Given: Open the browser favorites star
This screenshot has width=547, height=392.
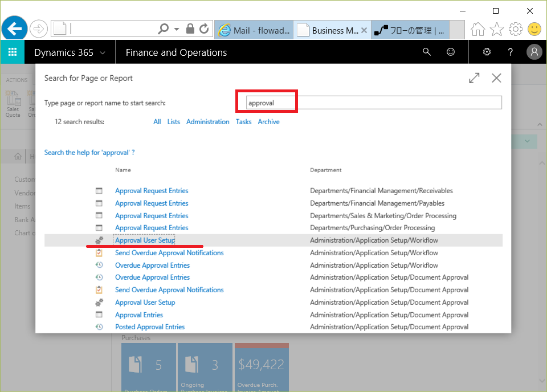Looking at the screenshot, I should tap(497, 29).
